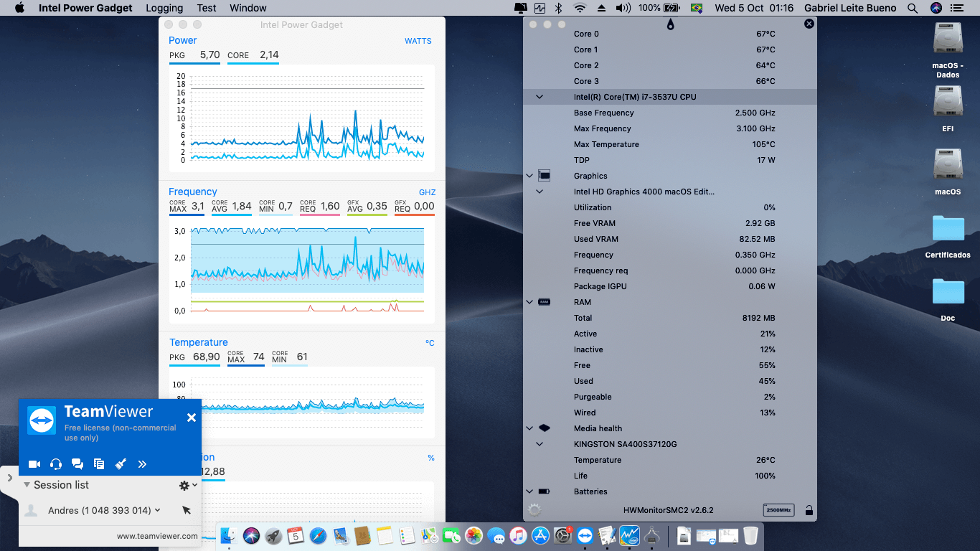Open Photos app in the Dock
980x551 pixels.
[x=473, y=535]
